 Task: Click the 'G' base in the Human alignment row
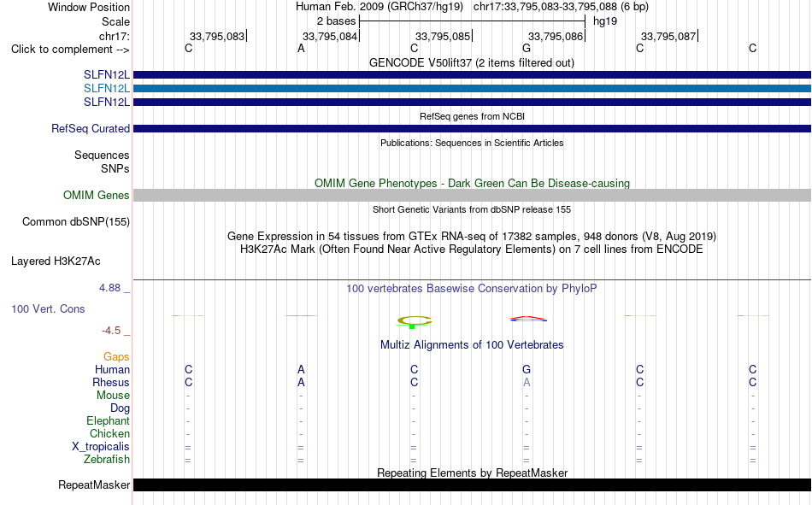click(527, 370)
